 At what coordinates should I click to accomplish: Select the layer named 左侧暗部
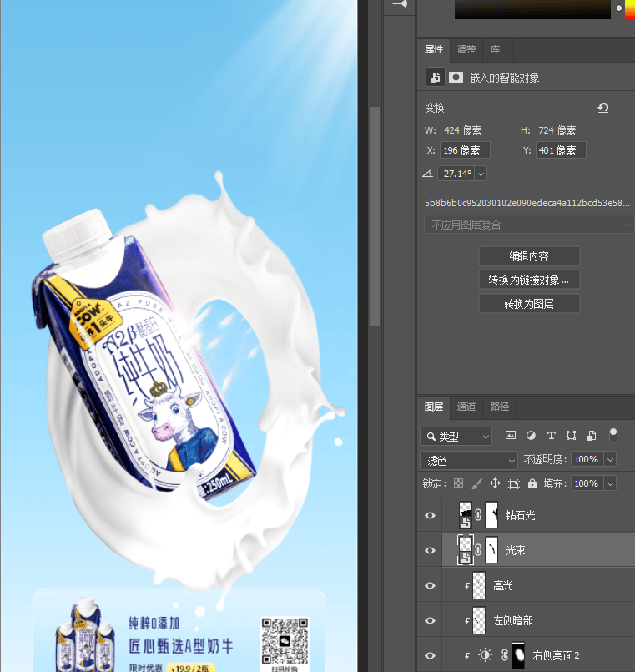point(513,620)
